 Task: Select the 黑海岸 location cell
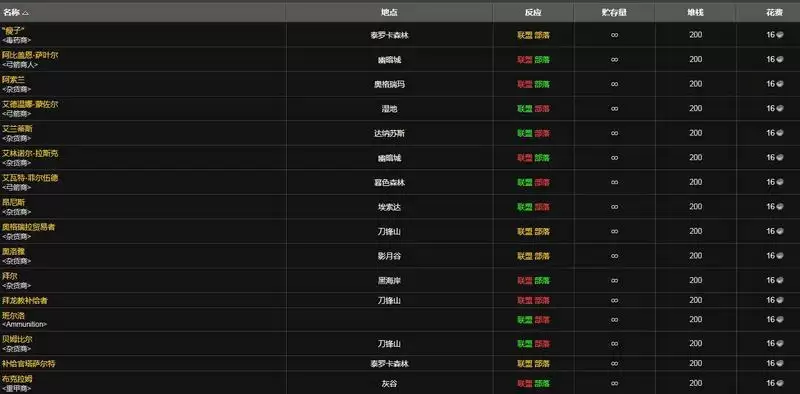click(389, 280)
